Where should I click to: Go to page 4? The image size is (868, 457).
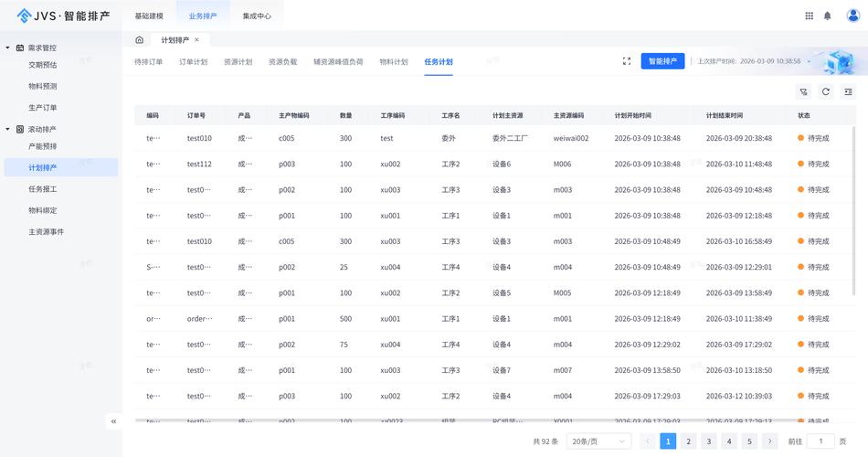point(729,441)
